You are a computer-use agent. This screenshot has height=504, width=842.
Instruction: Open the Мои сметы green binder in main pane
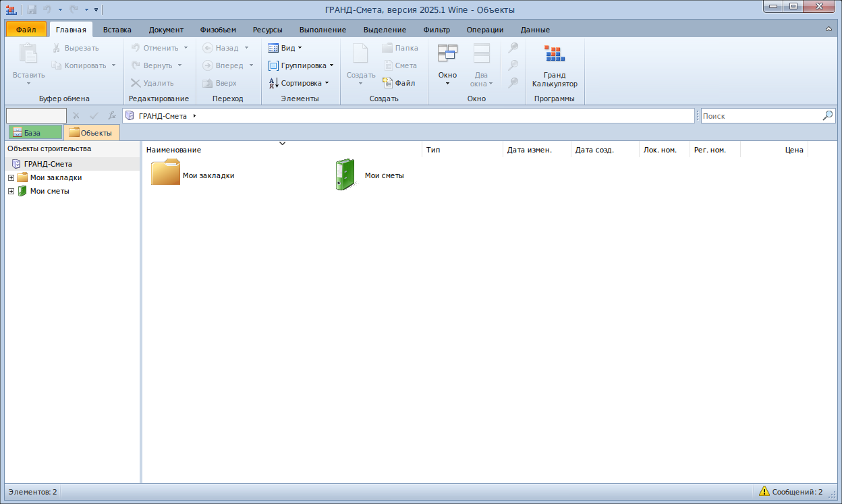(x=370, y=175)
